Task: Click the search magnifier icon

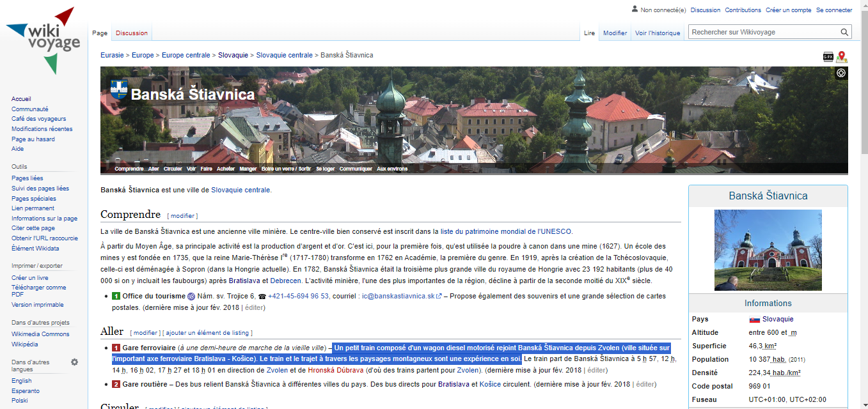Action: coord(845,33)
